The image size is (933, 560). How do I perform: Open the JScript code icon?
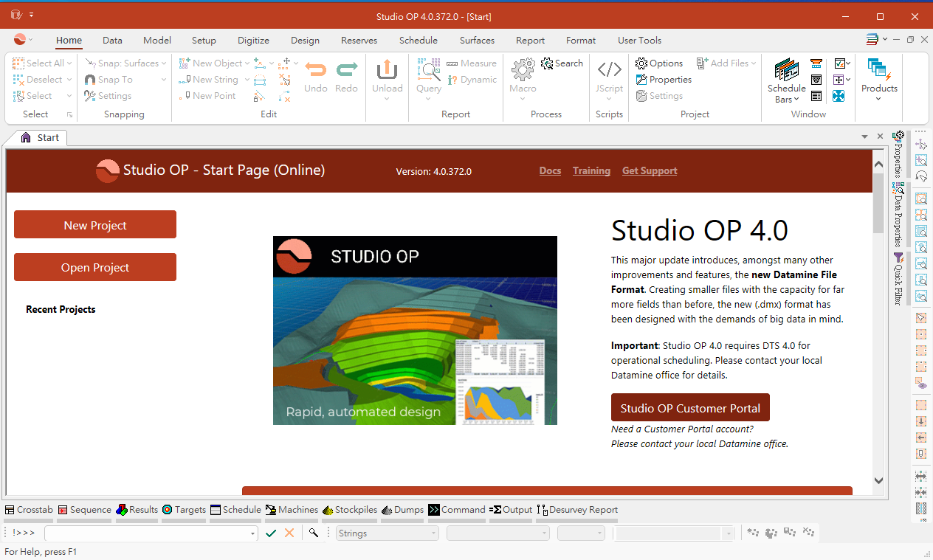click(610, 70)
